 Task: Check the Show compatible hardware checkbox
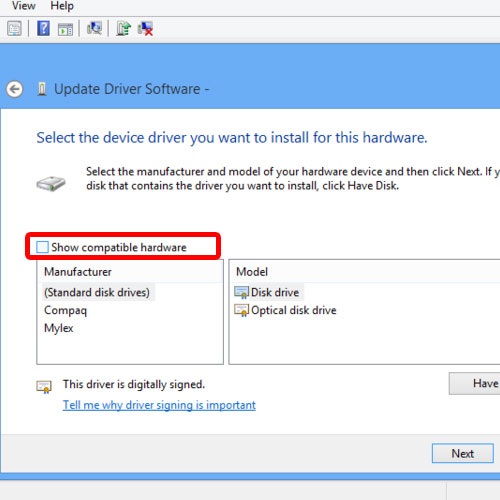(x=42, y=247)
